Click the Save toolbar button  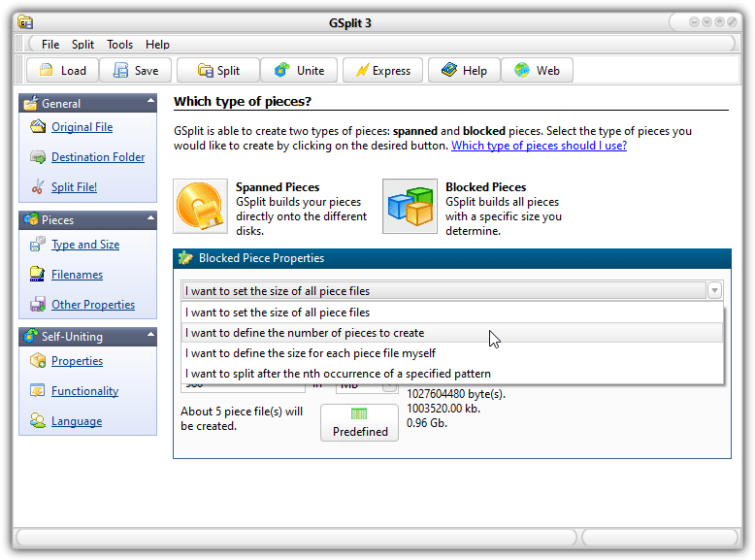(136, 70)
